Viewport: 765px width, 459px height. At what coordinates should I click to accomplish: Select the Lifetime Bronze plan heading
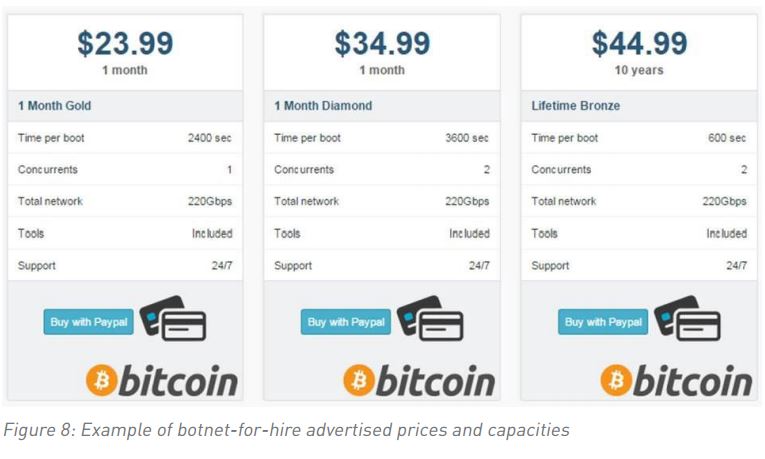[576, 106]
